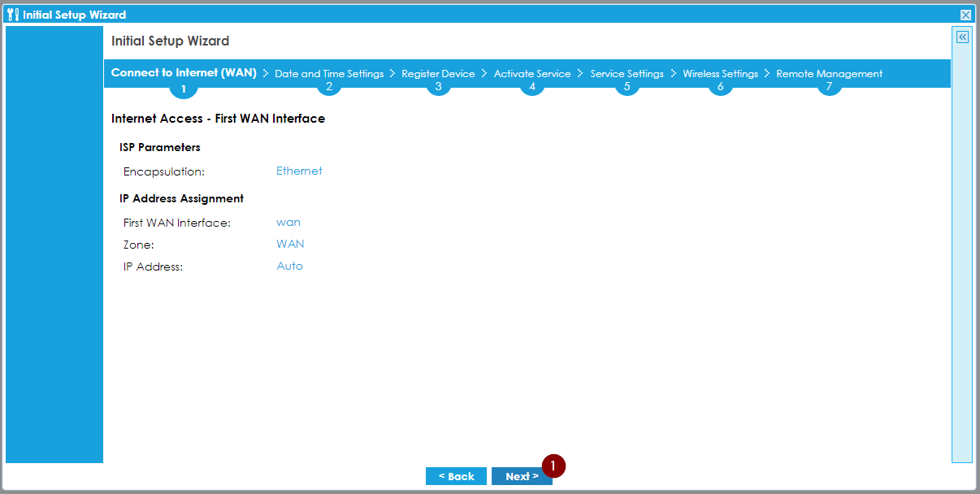Switch to Activate Service step label
This screenshot has height=494, width=980.
pyautogui.click(x=532, y=73)
